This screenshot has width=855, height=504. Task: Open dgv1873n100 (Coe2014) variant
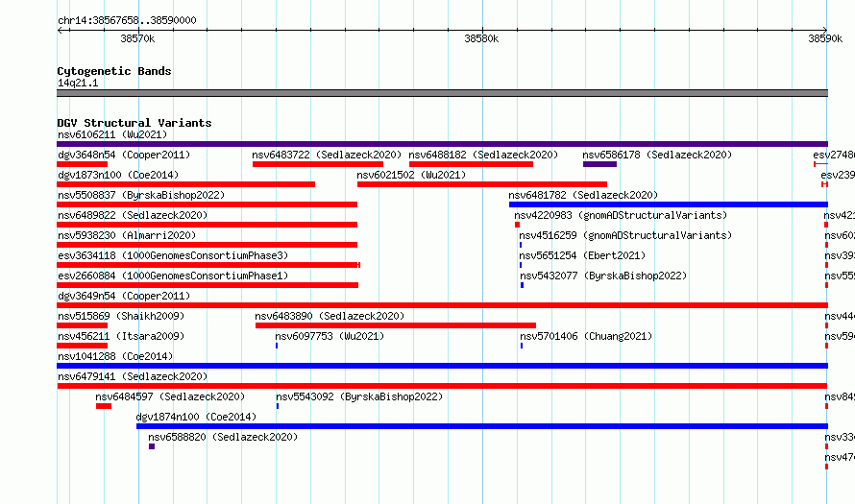click(118, 175)
